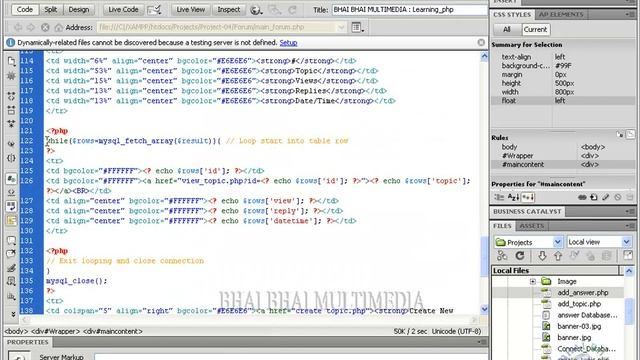Refresh the Files panel listing
Image resolution: width=640 pixels, height=360 pixels.
(520, 256)
